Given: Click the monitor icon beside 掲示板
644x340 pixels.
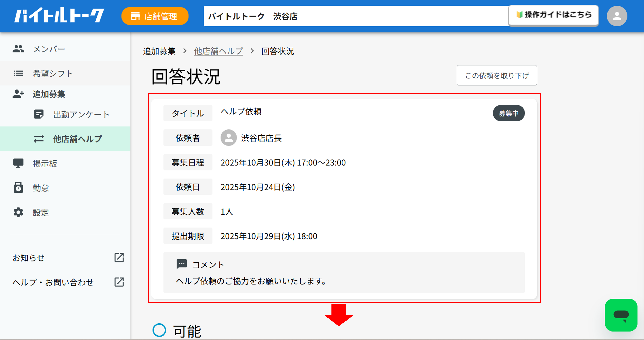Looking at the screenshot, I should 18,163.
